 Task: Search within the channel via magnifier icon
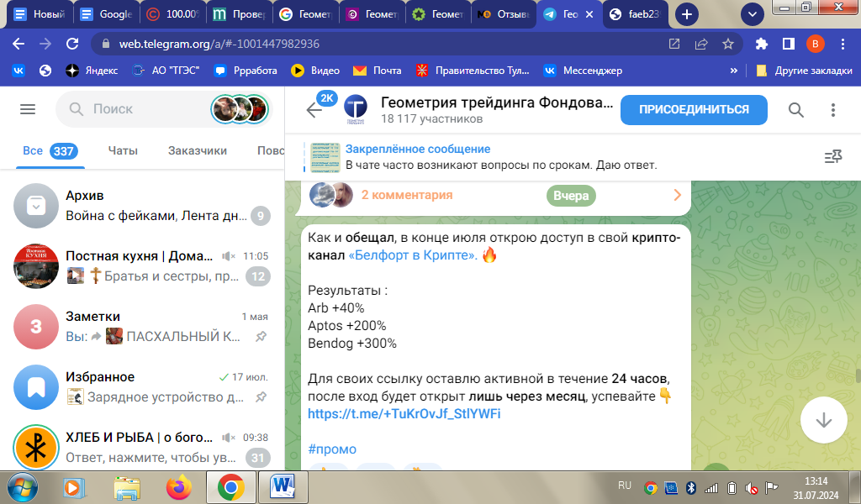pos(795,110)
